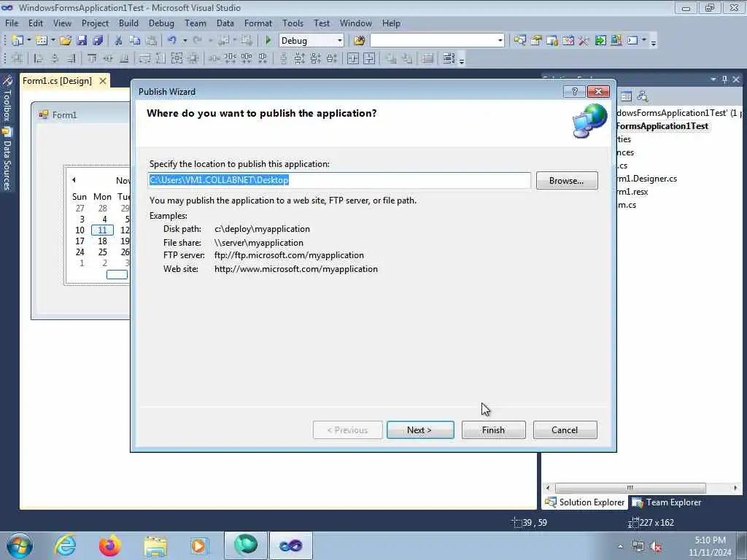This screenshot has width=747, height=560.
Task: Click the publish location path input field
Action: 339,180
